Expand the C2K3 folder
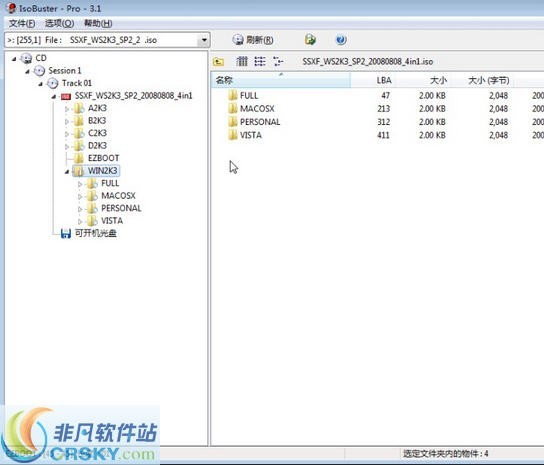 (x=67, y=134)
